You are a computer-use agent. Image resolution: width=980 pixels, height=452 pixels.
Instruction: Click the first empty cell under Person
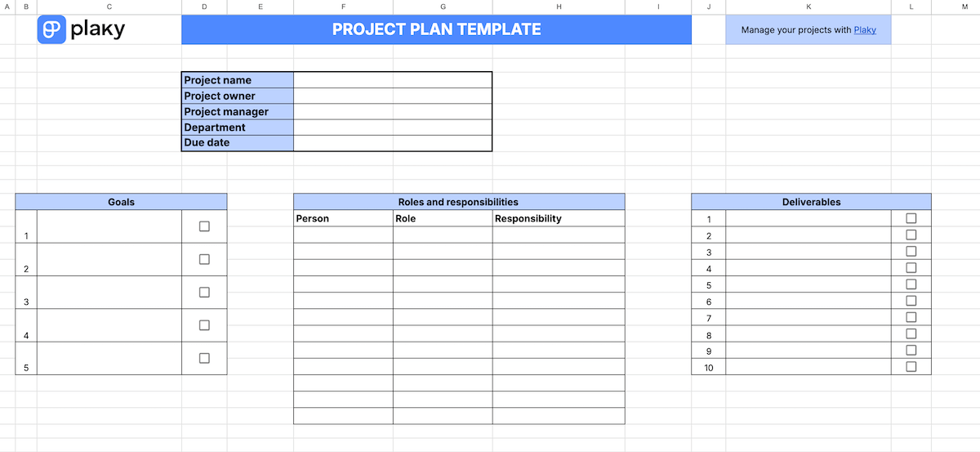tap(343, 235)
